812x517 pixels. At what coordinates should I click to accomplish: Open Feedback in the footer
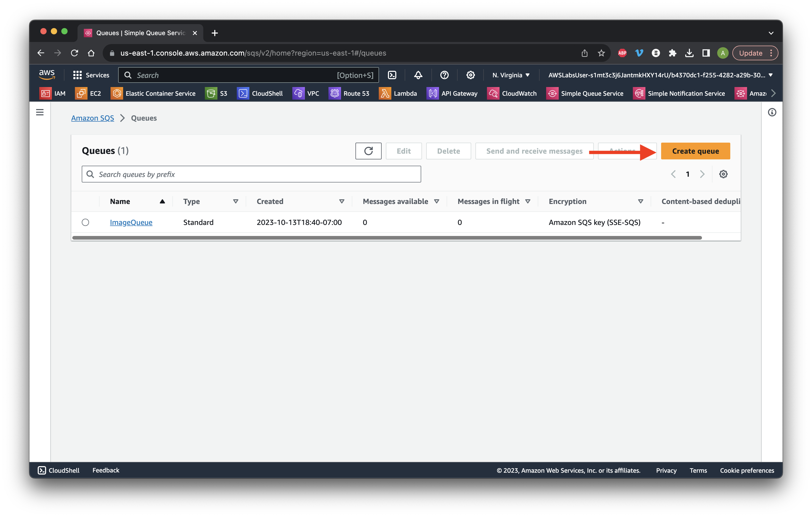coord(106,470)
